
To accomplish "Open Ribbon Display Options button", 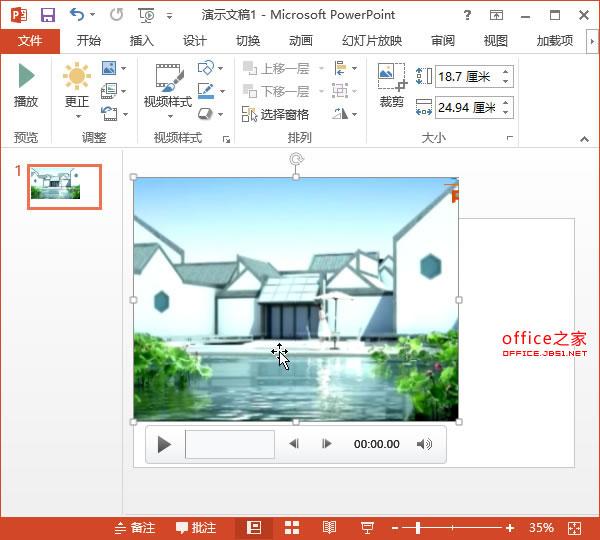I will [496, 15].
